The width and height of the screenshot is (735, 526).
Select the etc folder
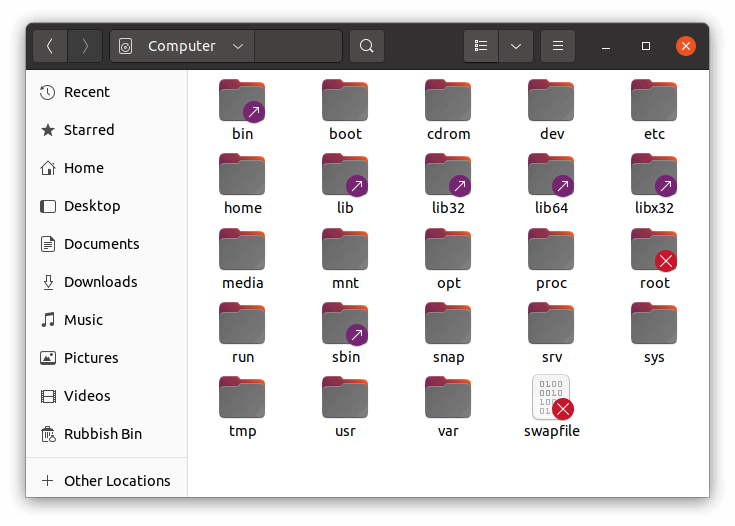point(654,100)
